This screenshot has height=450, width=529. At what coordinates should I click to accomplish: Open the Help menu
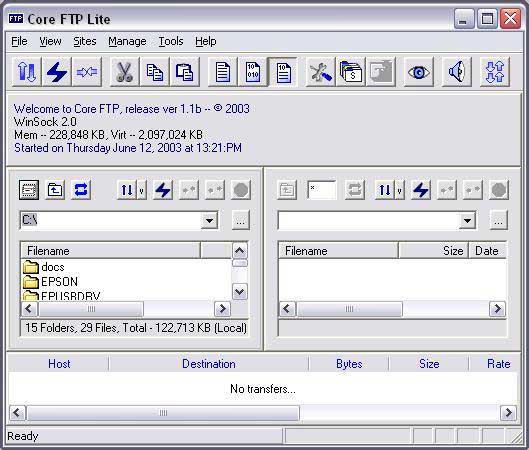pos(205,41)
